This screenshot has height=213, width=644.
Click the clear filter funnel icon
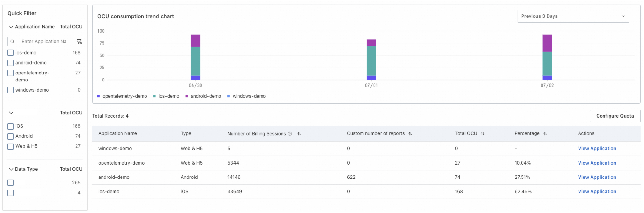pos(79,42)
